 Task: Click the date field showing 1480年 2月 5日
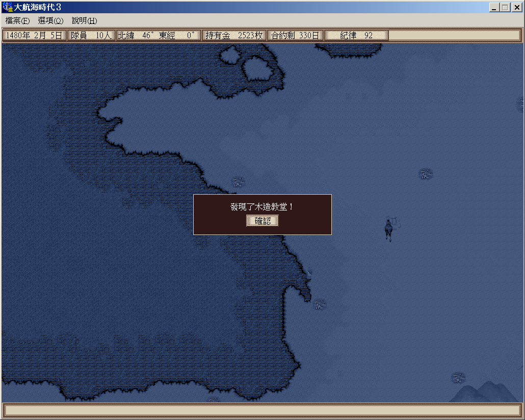coord(34,36)
